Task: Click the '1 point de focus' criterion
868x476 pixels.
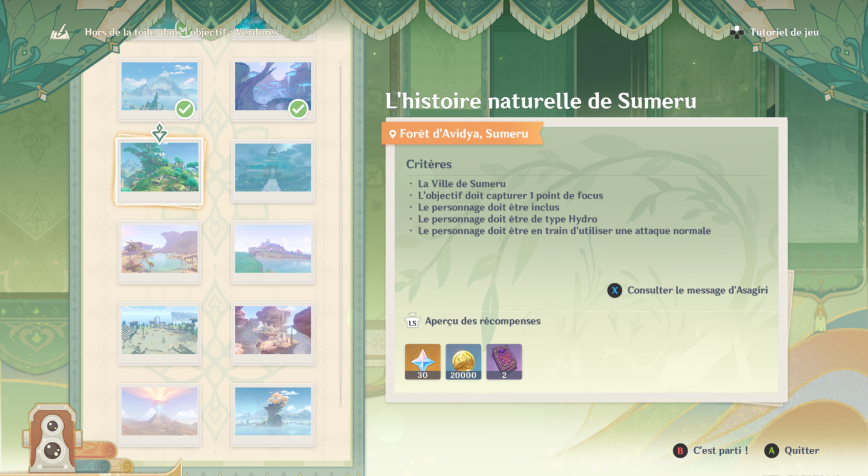Action: [x=510, y=195]
